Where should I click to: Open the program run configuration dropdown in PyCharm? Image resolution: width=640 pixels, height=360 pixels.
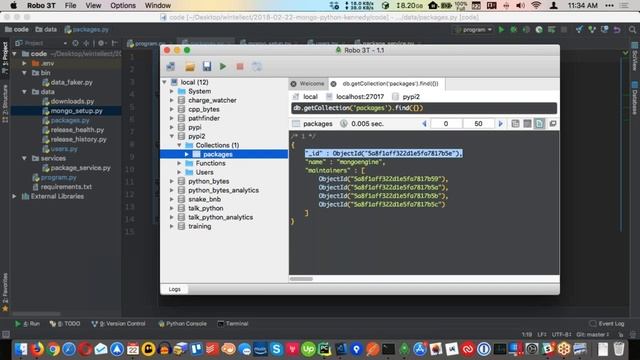tap(473, 30)
